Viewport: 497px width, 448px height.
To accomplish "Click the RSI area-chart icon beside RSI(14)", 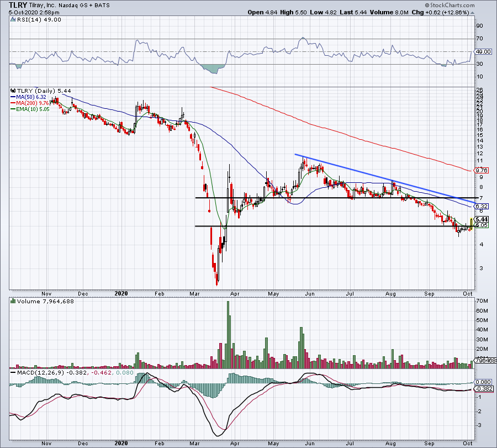I will 13,20.
